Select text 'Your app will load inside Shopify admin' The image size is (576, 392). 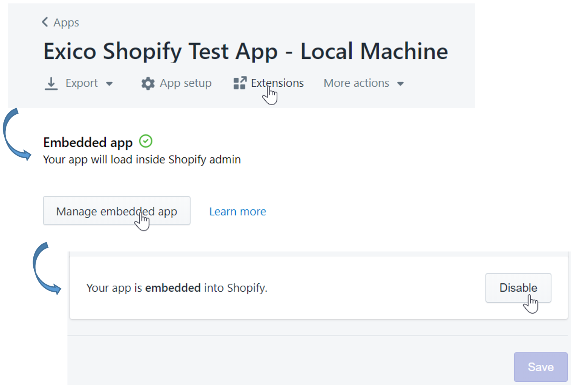tap(142, 159)
